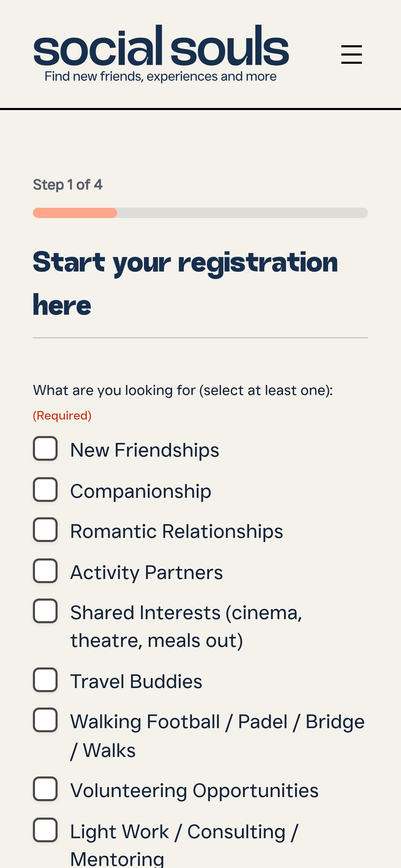Check the Activity Partners box
Image resolution: width=401 pixels, height=868 pixels.
click(45, 571)
